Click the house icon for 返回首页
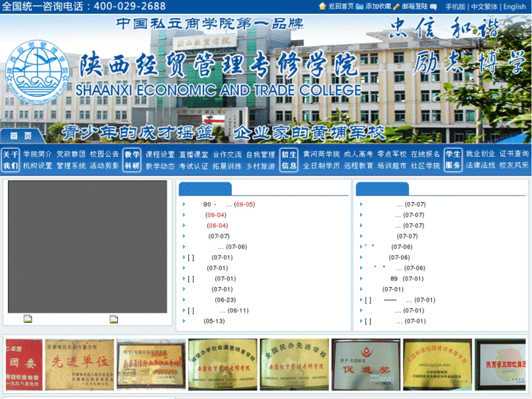The image size is (532, 399). (x=322, y=6)
